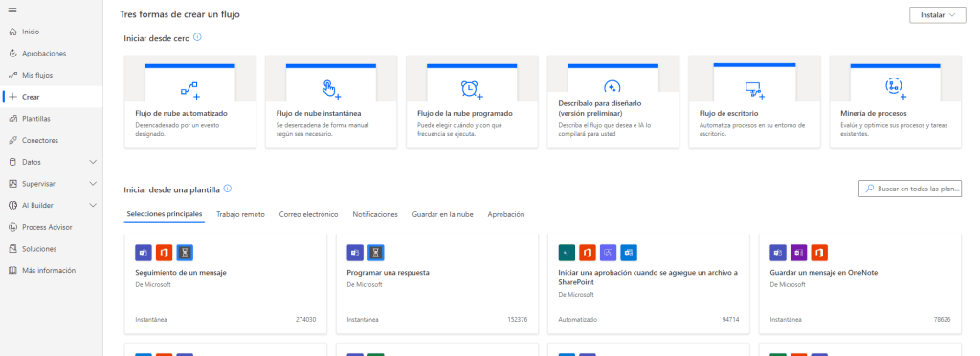Click Teams icon in Programar una respuesta card
The height and width of the screenshot is (356, 980).
[x=355, y=253]
